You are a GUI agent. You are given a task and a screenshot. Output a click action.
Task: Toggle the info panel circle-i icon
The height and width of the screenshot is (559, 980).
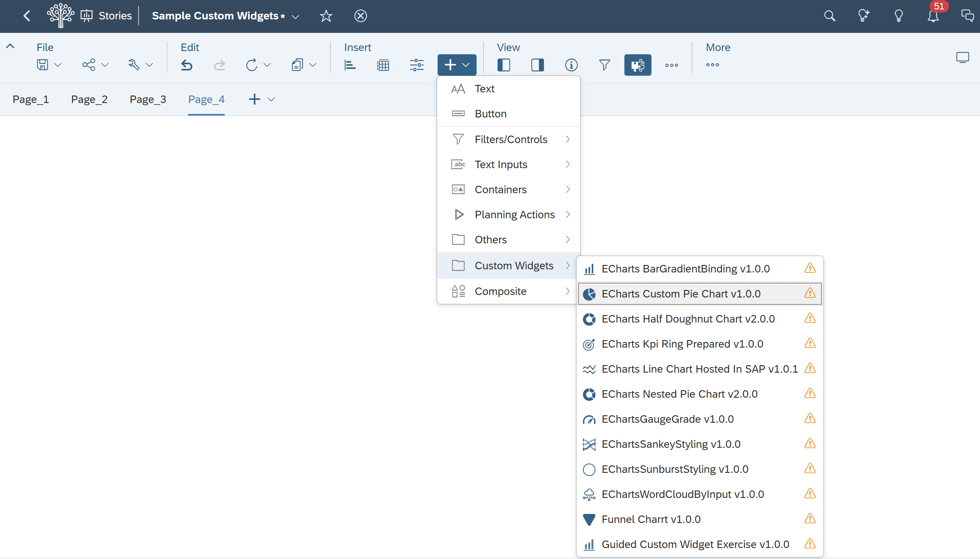(x=571, y=65)
